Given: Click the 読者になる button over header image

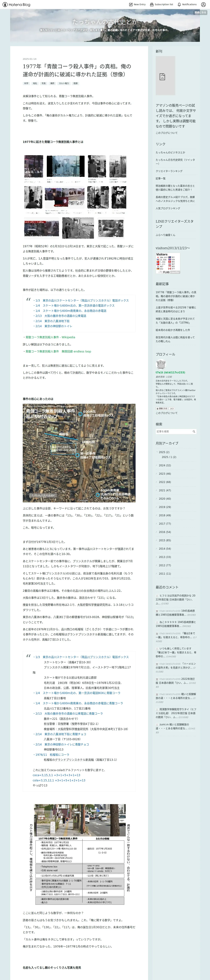Looking at the screenshot, I should (200, 13).
